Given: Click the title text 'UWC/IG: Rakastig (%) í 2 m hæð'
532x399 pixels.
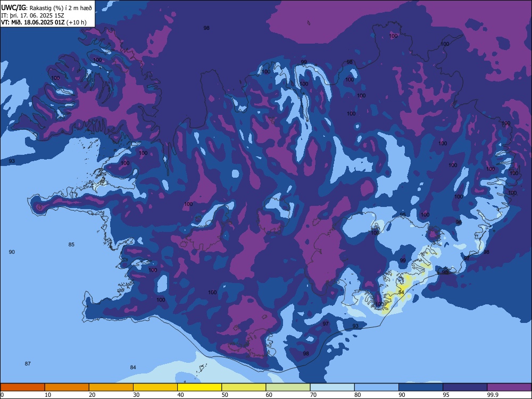Looking at the screenshot, I should [x=46, y=8].
